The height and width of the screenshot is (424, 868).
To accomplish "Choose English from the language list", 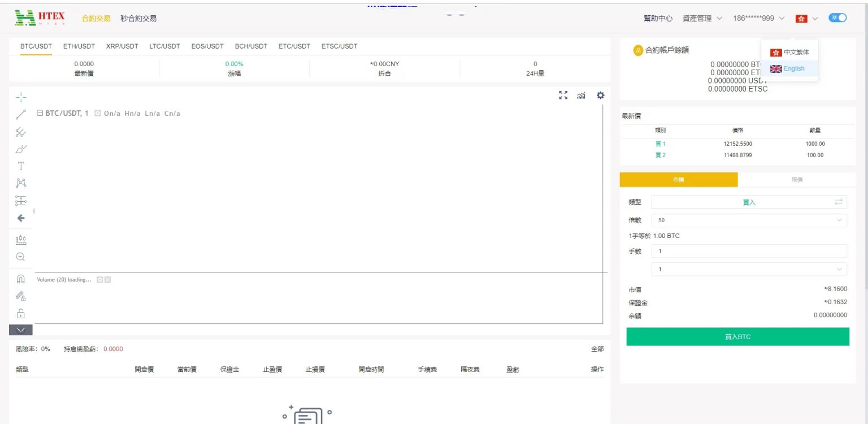I will pyautogui.click(x=789, y=68).
